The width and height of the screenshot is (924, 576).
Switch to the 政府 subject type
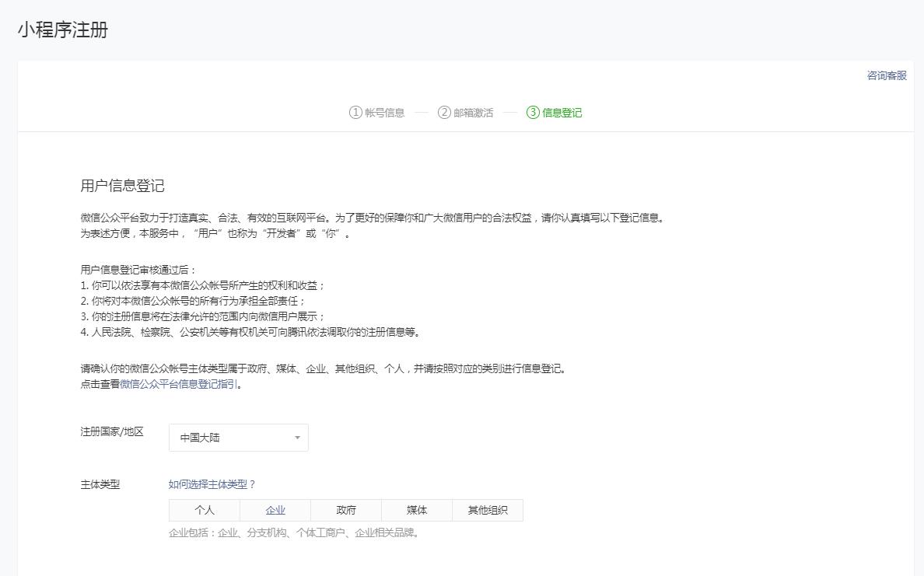coord(346,510)
